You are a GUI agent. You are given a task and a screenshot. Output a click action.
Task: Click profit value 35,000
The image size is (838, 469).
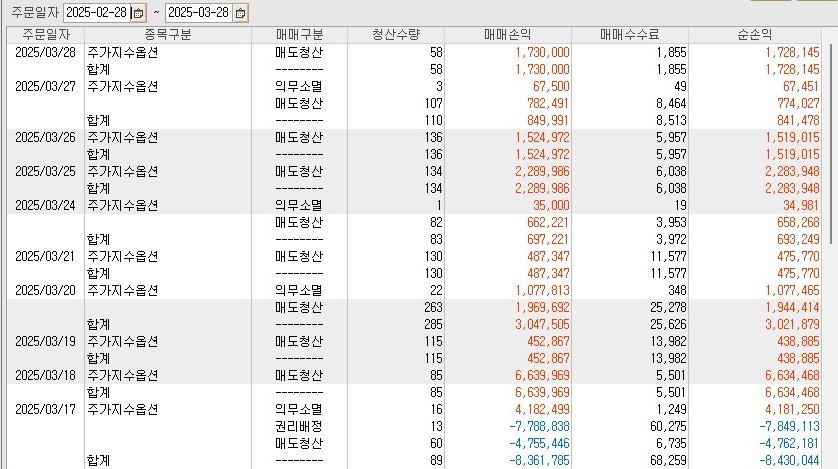pos(551,206)
